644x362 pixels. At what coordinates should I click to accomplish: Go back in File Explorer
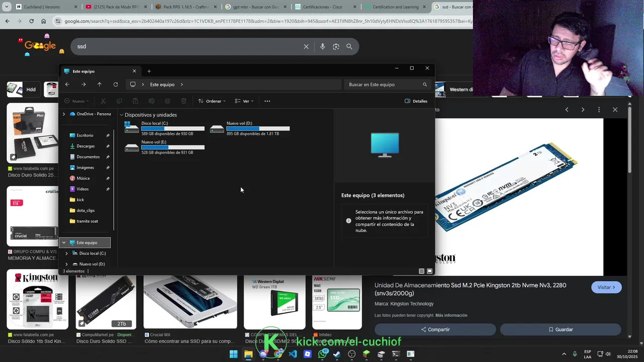tap(67, 84)
